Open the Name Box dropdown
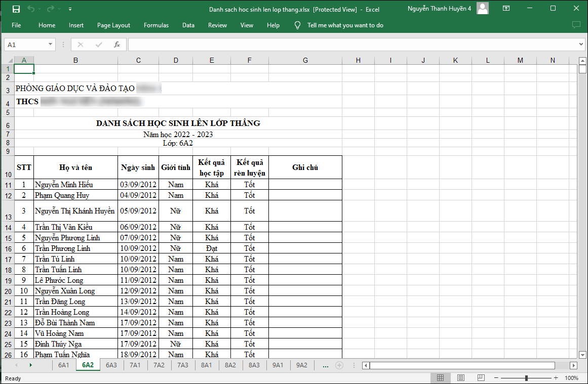Image resolution: width=588 pixels, height=384 pixels. coord(50,45)
